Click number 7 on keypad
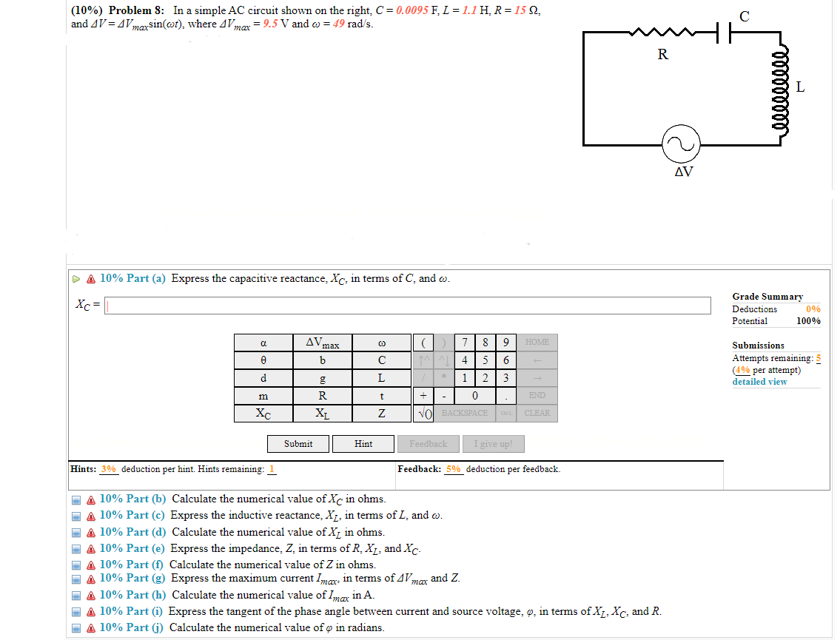840x640 pixels. tap(465, 343)
